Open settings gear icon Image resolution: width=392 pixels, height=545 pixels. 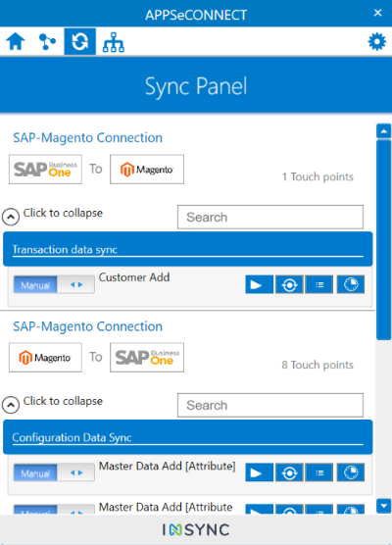pyautogui.click(x=377, y=42)
